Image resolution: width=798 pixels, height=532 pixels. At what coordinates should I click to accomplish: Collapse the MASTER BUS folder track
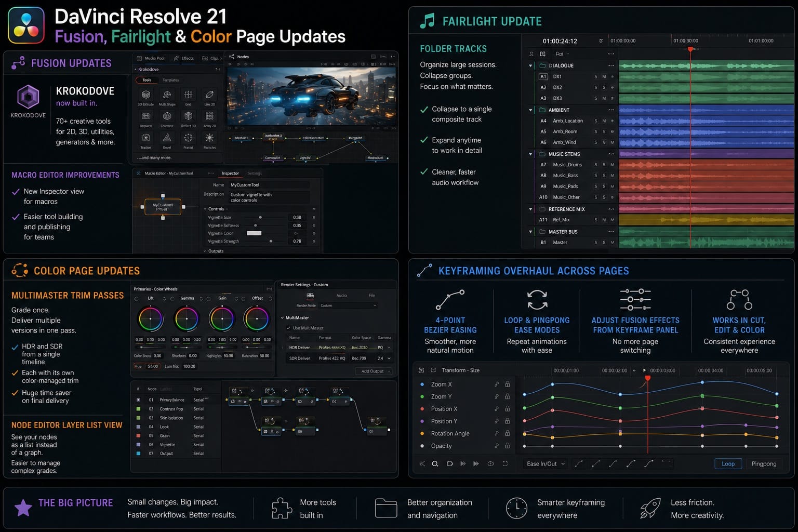click(x=530, y=232)
